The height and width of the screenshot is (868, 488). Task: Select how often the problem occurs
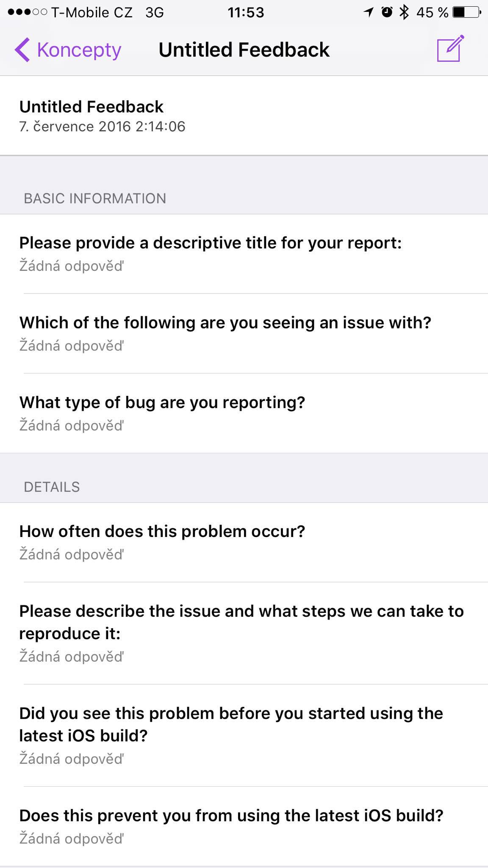point(244,542)
